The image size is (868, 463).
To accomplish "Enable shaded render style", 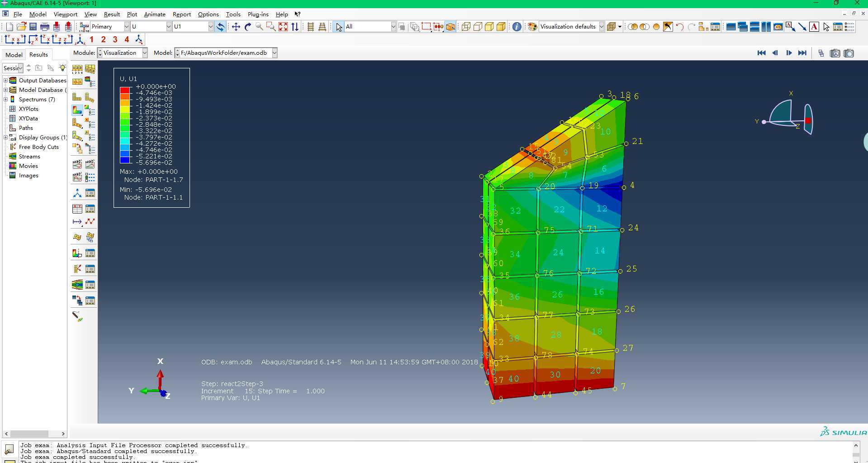I will 501,27.
